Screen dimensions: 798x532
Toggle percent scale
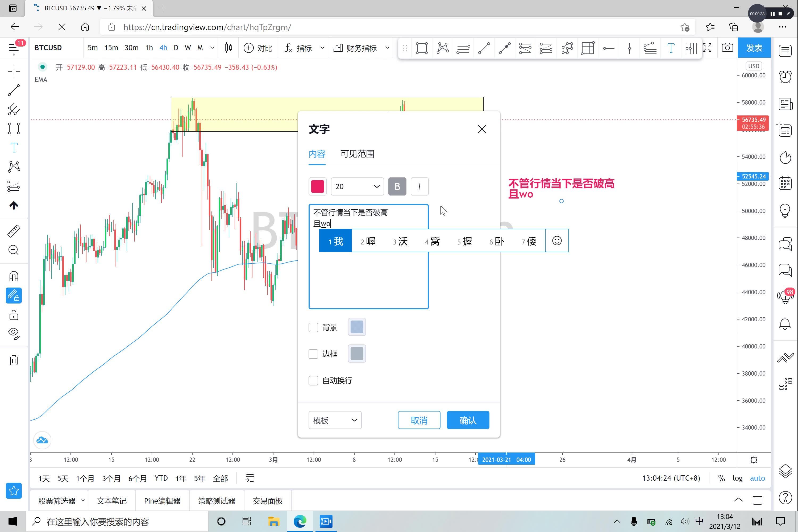(722, 478)
